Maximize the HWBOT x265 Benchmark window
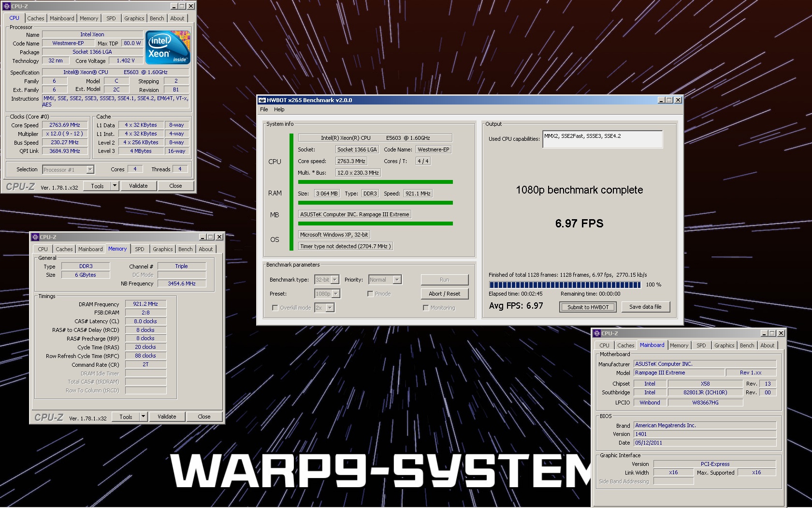 pyautogui.click(x=669, y=100)
